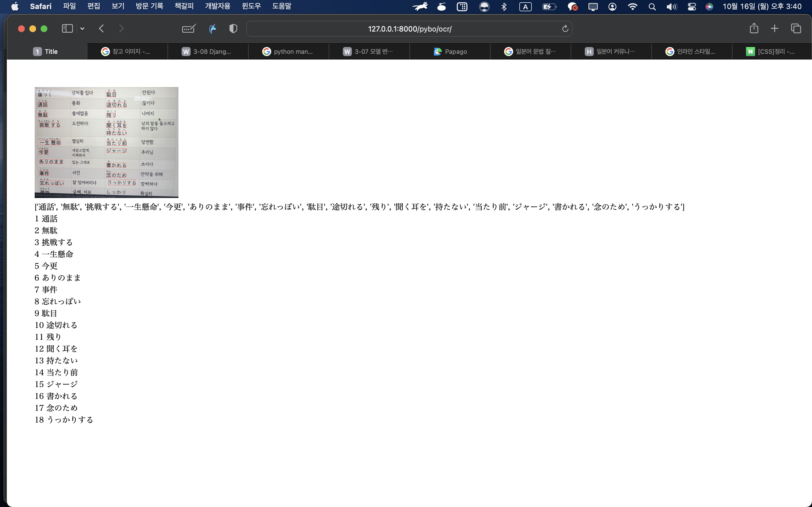Click the address bar URL field

[x=409, y=29]
